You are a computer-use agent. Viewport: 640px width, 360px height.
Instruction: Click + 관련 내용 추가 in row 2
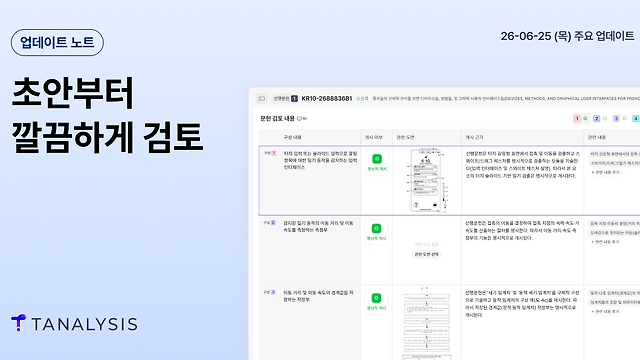(x=605, y=242)
